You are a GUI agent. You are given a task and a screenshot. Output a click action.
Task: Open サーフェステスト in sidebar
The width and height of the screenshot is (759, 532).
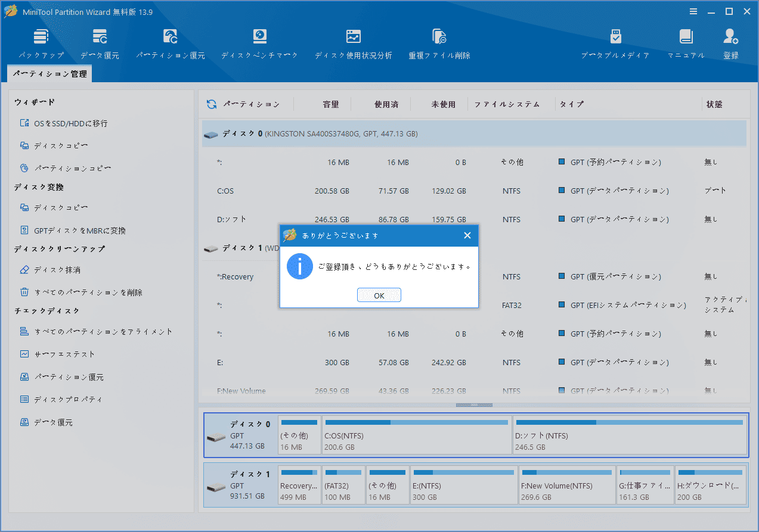57,354
